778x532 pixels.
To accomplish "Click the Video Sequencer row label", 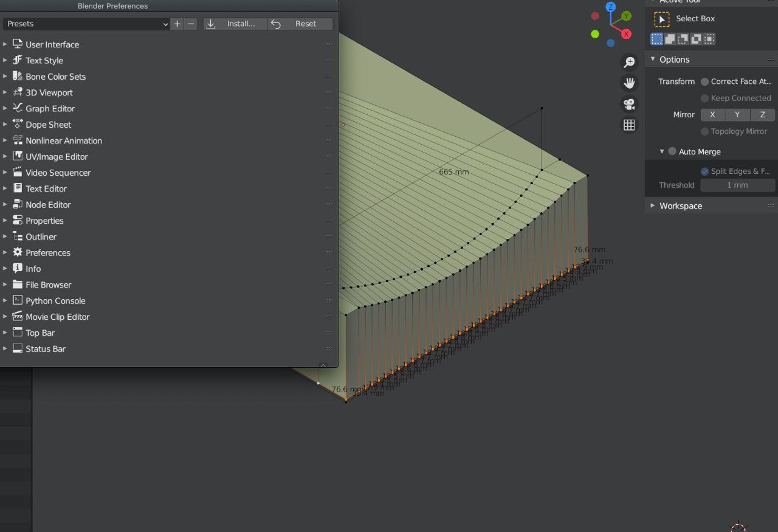I will pos(58,173).
